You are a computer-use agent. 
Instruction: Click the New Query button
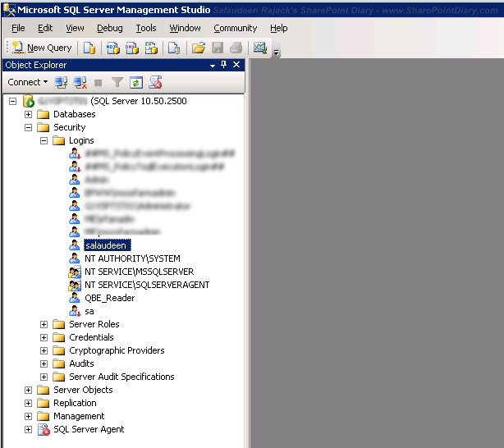tap(42, 48)
